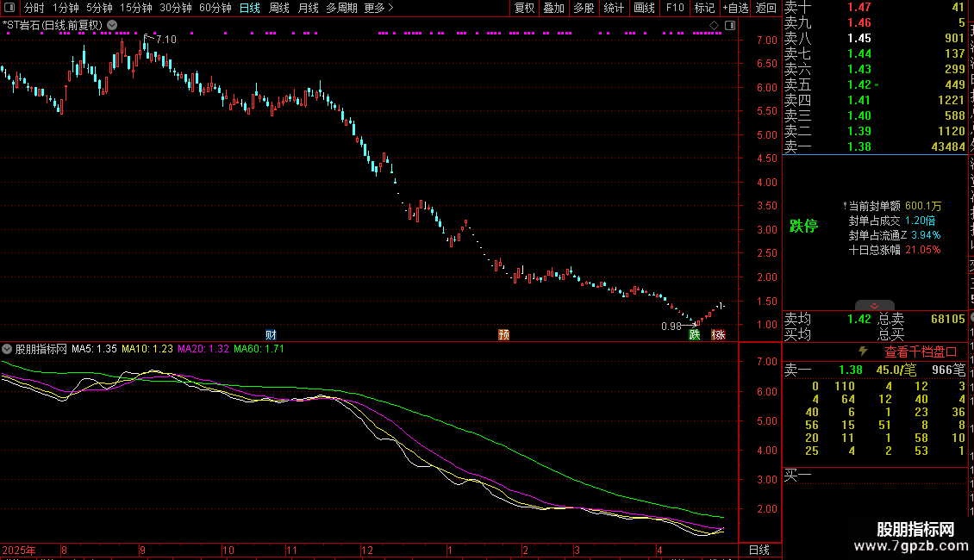This screenshot has width=974, height=560.
Task: Expand the order book with red chevron
Action: [x=875, y=306]
